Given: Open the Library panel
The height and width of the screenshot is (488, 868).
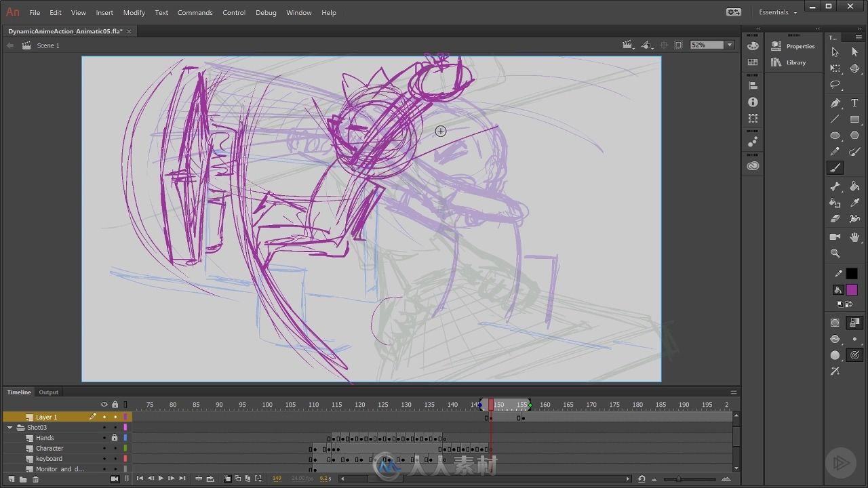Looking at the screenshot, I should 789,62.
